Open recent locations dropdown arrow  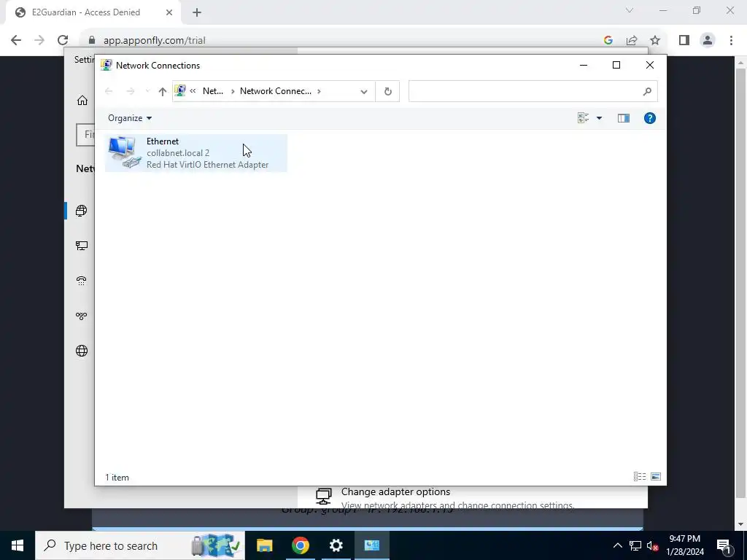(147, 91)
